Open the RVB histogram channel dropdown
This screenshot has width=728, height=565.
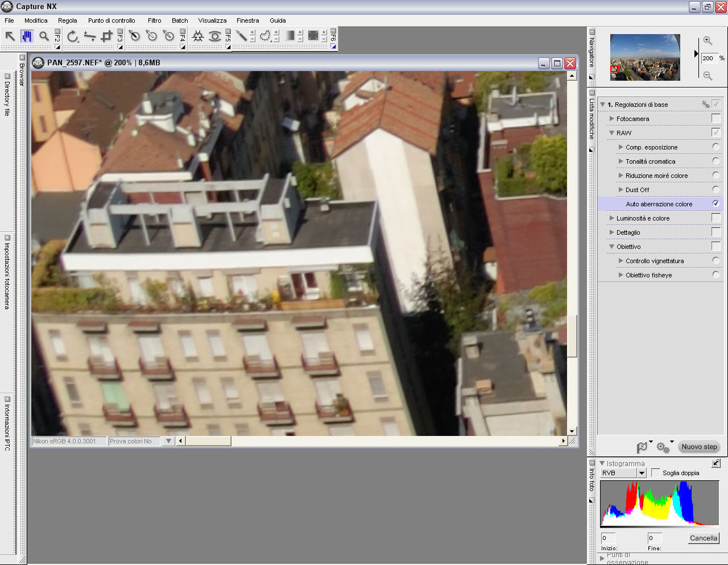(642, 473)
